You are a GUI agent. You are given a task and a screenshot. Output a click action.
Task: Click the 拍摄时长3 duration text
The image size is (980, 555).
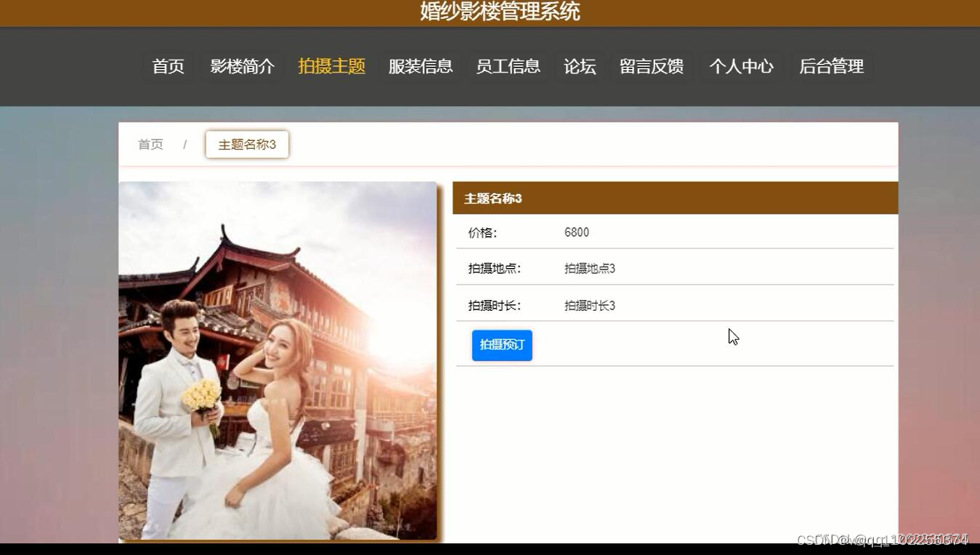coord(589,305)
